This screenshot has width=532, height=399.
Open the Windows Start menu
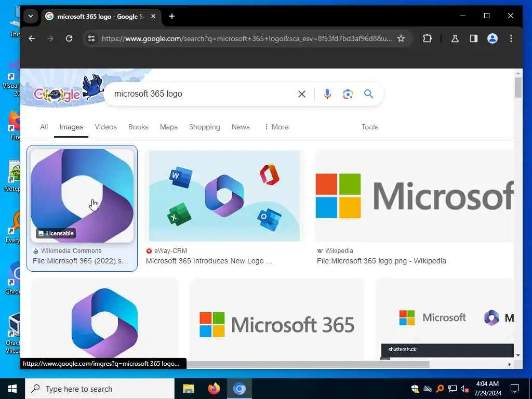(12, 389)
